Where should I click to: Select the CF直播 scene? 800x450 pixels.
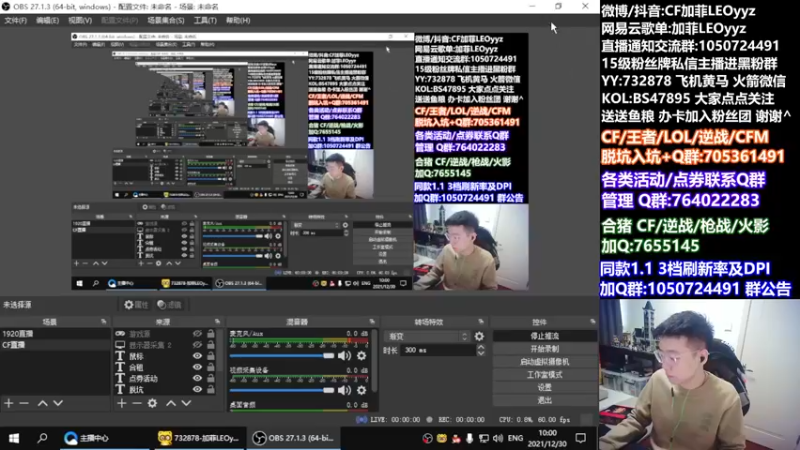pos(55,345)
